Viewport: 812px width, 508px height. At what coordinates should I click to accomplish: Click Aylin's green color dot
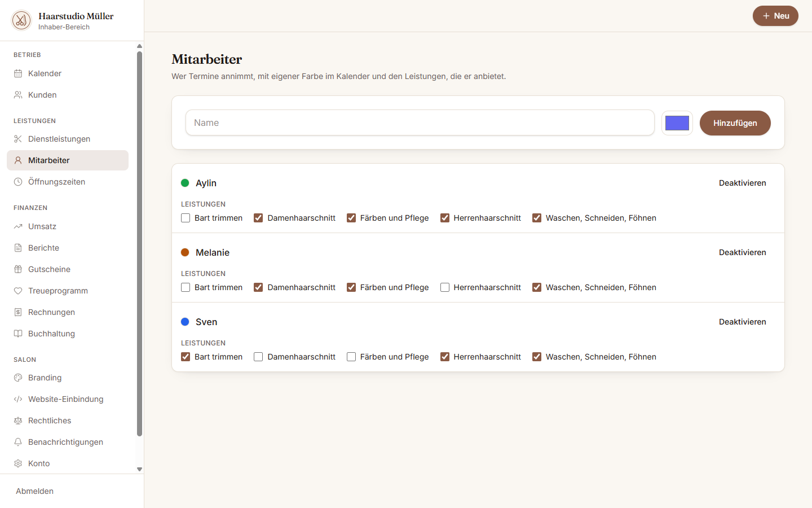click(185, 183)
